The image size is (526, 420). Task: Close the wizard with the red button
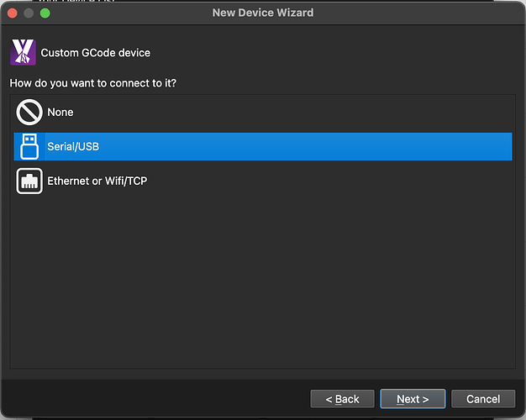pyautogui.click(x=13, y=13)
